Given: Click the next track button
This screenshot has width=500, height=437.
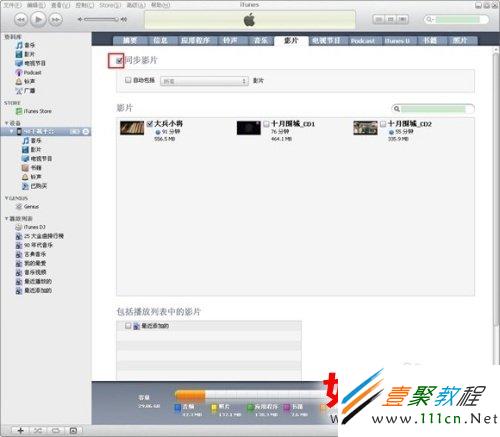Looking at the screenshot, I should (56, 19).
